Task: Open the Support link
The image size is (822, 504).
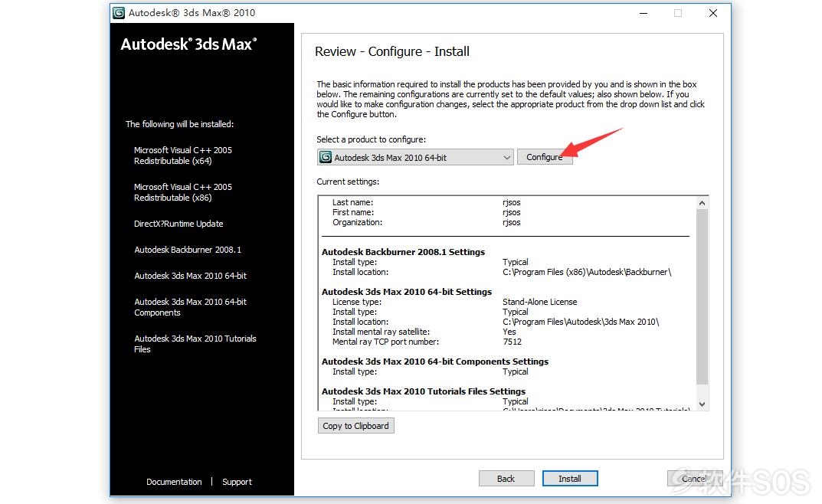Action: click(237, 482)
